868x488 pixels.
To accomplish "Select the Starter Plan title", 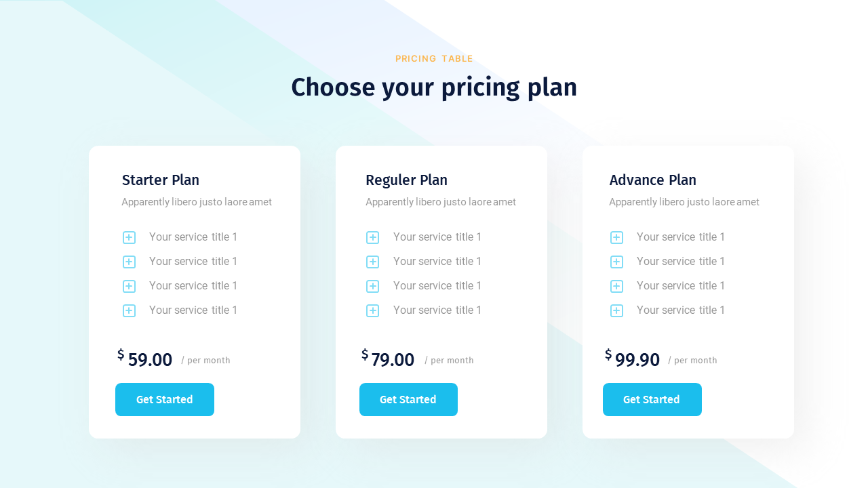I will (x=161, y=180).
